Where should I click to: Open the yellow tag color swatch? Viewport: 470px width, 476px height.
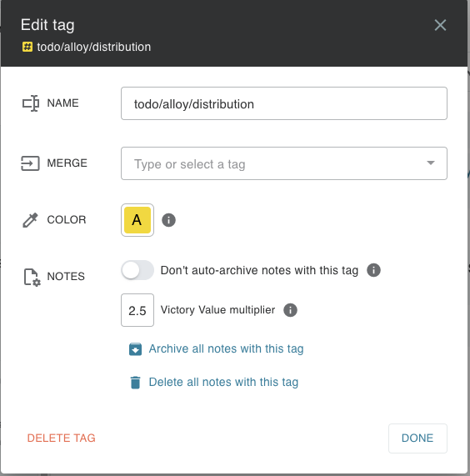click(x=137, y=220)
